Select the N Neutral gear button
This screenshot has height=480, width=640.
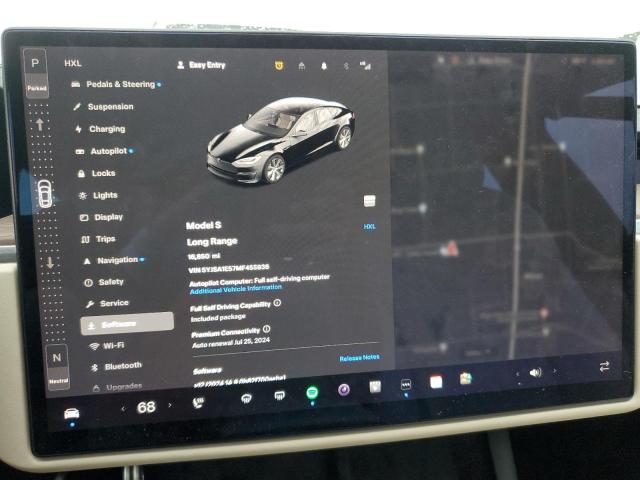pyautogui.click(x=57, y=366)
